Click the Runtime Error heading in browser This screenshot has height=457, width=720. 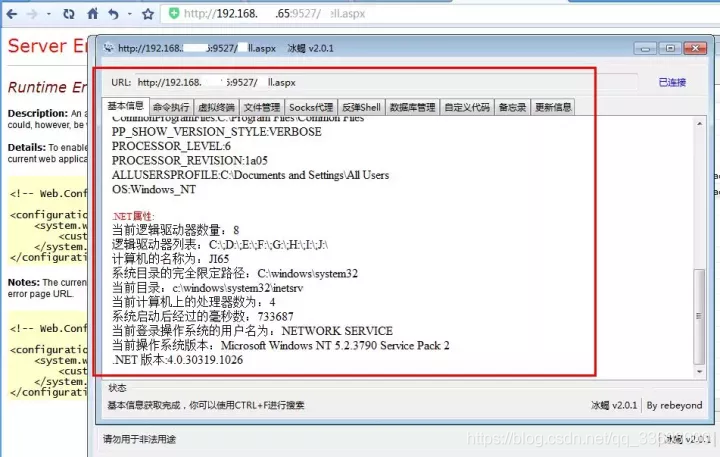47,87
